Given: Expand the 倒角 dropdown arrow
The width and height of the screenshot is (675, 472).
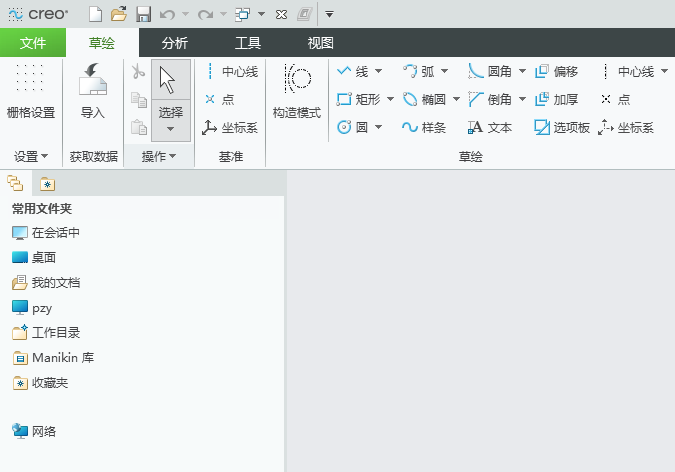Looking at the screenshot, I should click(522, 99).
